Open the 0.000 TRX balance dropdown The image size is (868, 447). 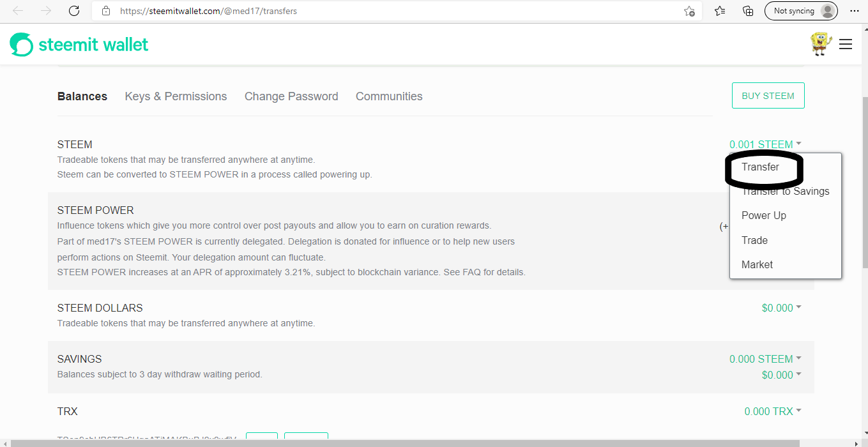point(773,411)
